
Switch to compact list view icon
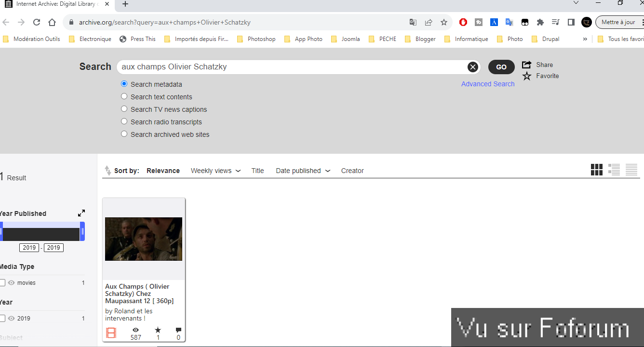coord(631,170)
